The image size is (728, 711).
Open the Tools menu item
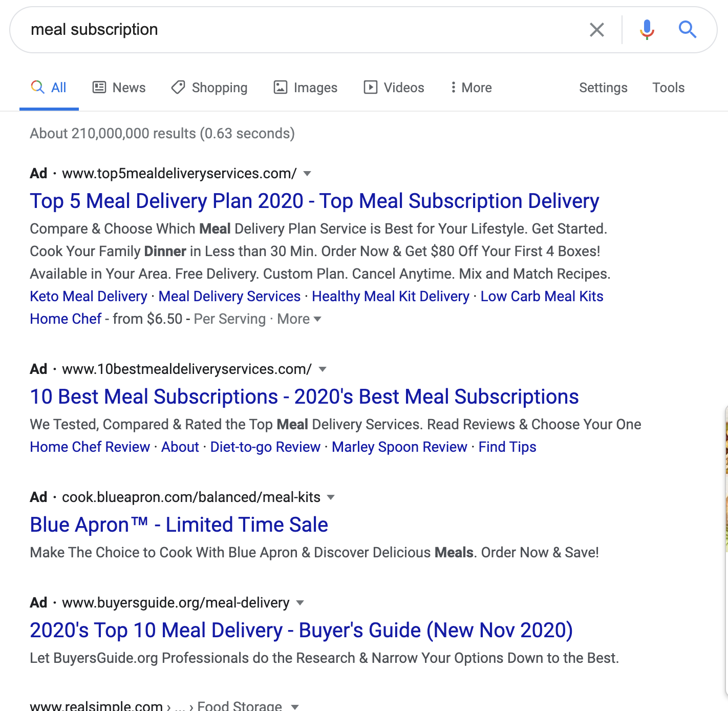click(x=668, y=87)
